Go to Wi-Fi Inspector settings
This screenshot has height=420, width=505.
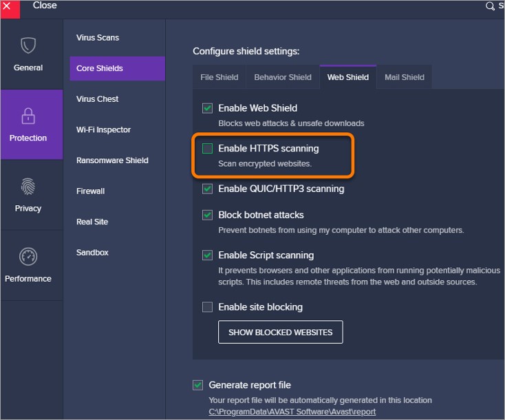click(103, 130)
